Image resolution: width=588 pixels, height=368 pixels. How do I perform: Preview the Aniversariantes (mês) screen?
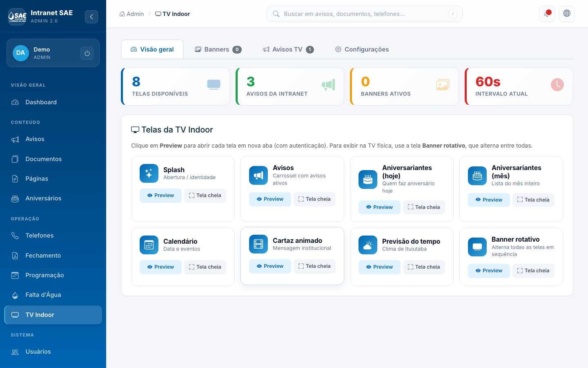click(x=489, y=200)
